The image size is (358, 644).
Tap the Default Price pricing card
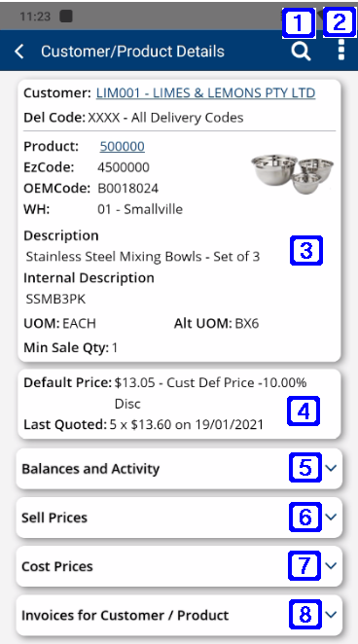click(179, 404)
